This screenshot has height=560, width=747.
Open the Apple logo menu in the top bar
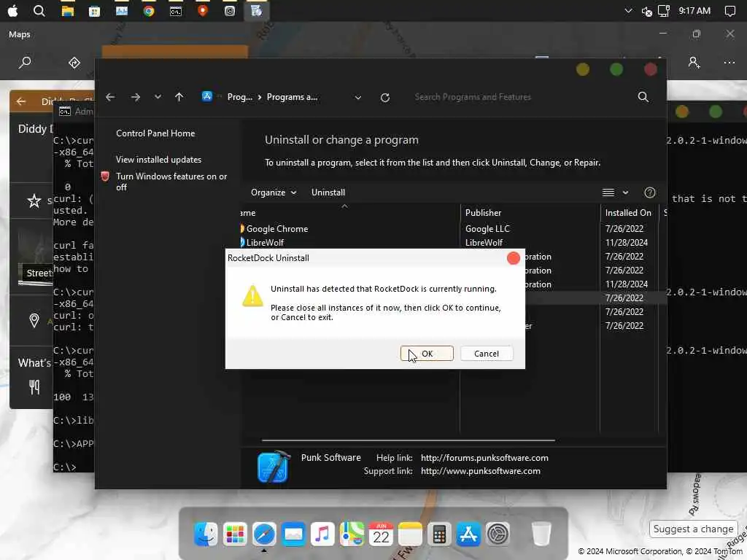tap(13, 10)
